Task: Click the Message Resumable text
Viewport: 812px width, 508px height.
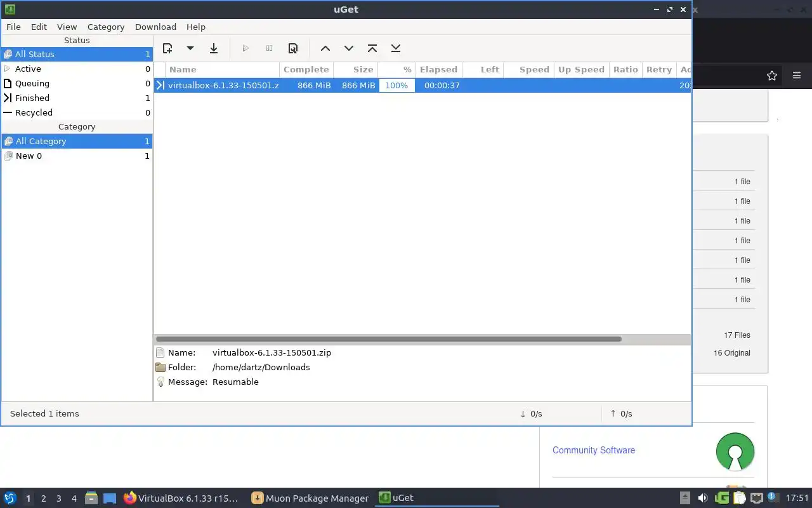Action: pyautogui.click(x=235, y=382)
